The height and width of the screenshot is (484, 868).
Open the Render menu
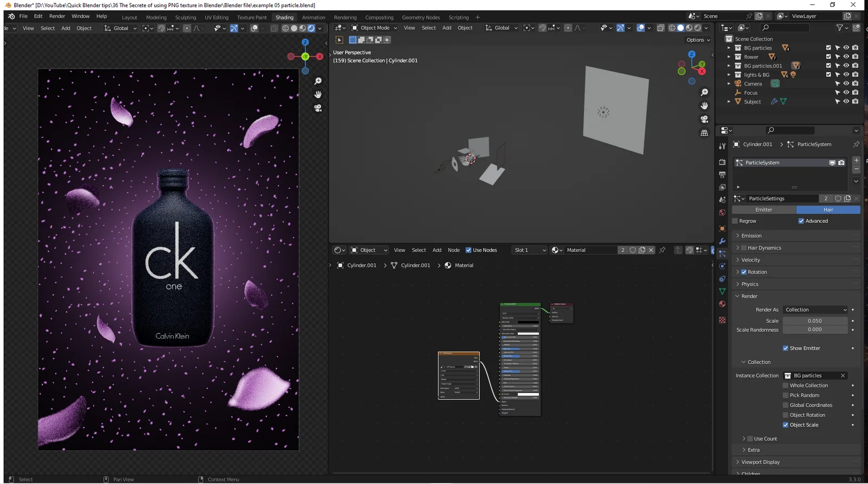[57, 16]
